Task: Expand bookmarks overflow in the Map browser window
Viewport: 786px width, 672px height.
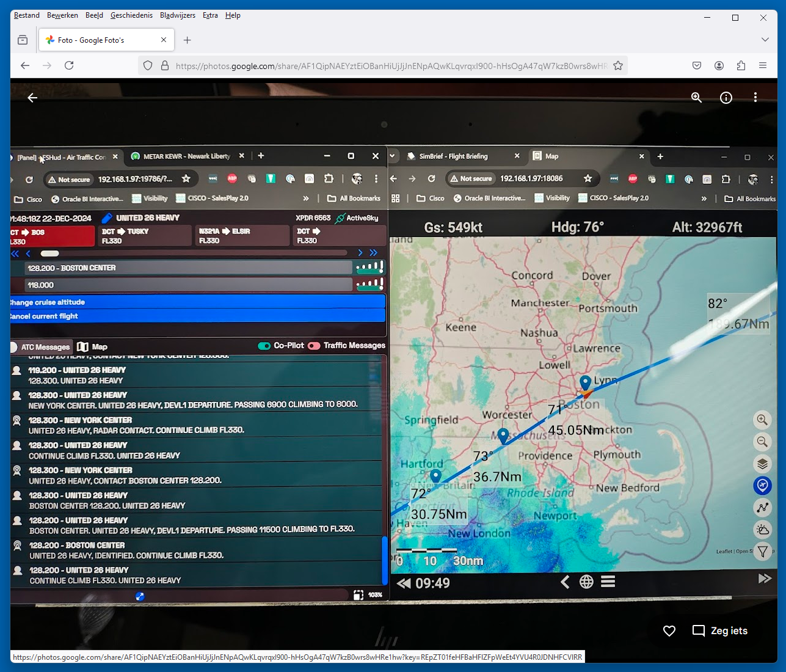Action: pyautogui.click(x=704, y=199)
